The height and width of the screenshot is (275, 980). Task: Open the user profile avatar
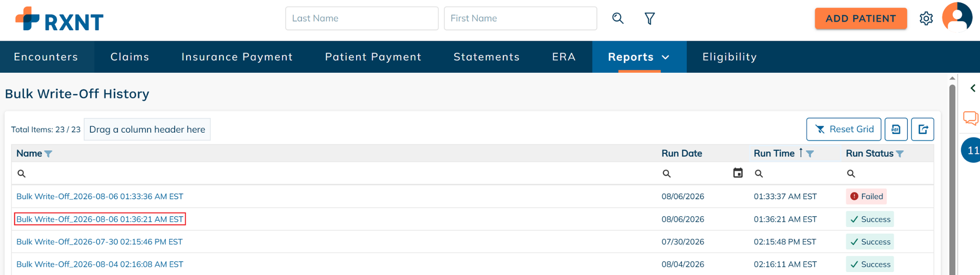pyautogui.click(x=957, y=17)
